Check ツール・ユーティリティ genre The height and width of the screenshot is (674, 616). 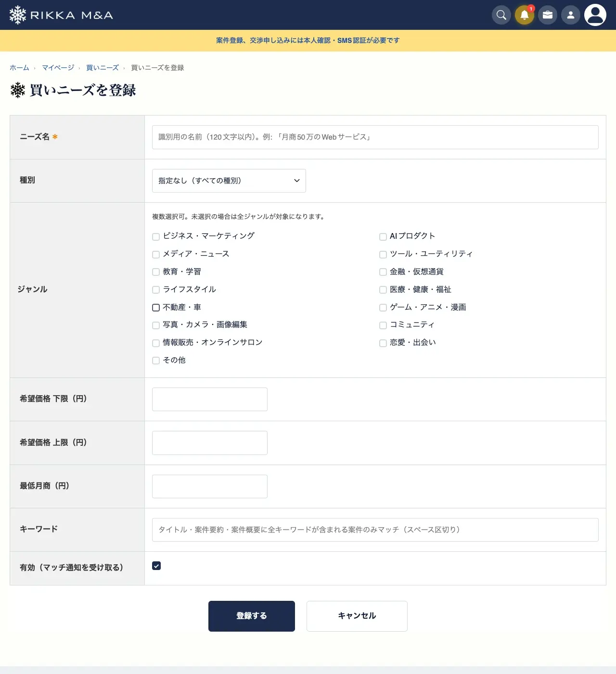(x=383, y=254)
